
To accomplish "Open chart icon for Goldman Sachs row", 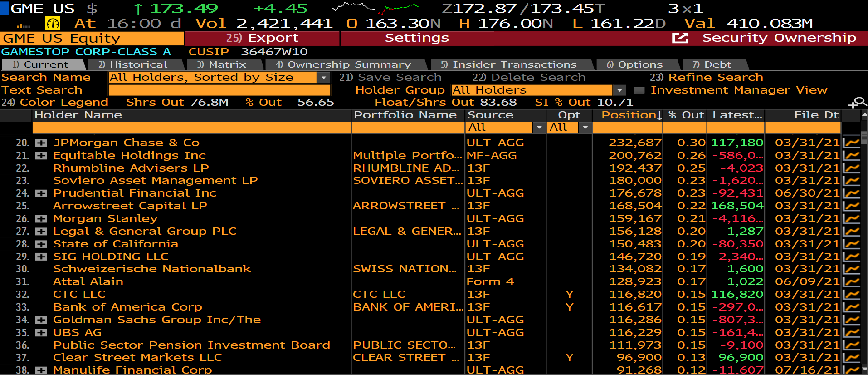I will (x=851, y=320).
